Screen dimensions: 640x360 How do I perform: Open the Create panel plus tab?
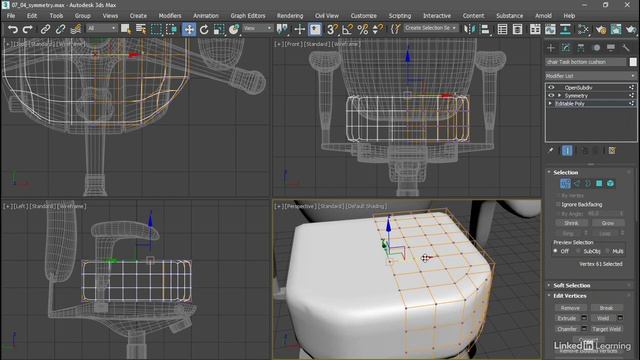(x=551, y=48)
